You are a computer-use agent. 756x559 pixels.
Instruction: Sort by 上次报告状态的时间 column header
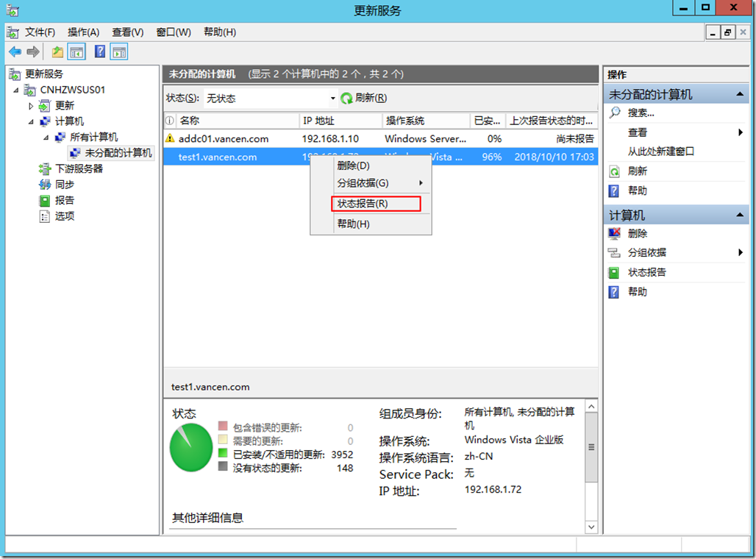(552, 121)
